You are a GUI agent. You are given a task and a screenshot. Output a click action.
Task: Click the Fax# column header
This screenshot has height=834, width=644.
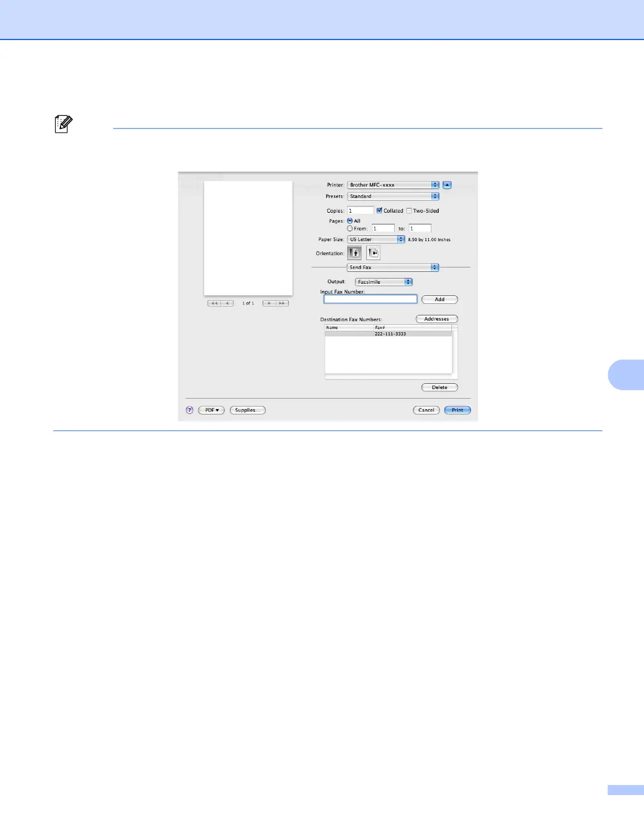click(413, 327)
